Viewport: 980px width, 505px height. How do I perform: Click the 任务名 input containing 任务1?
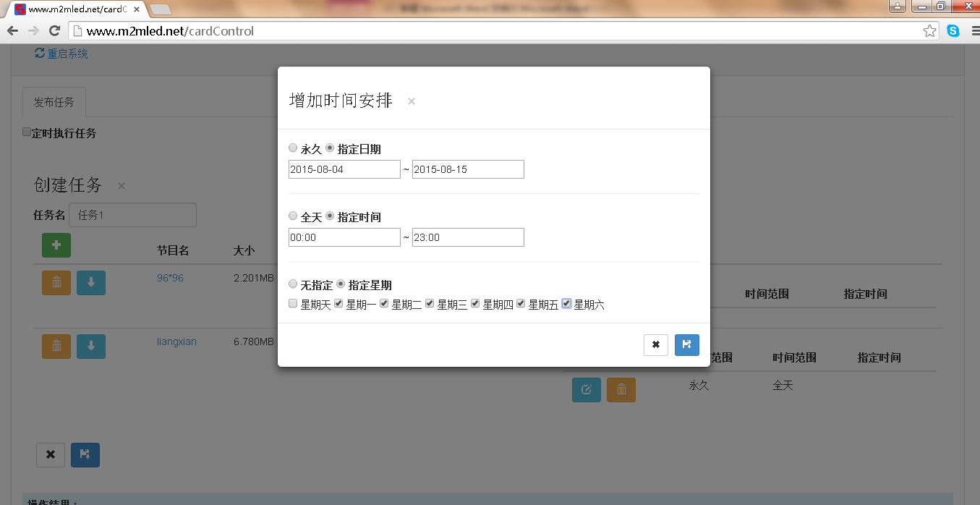132,215
